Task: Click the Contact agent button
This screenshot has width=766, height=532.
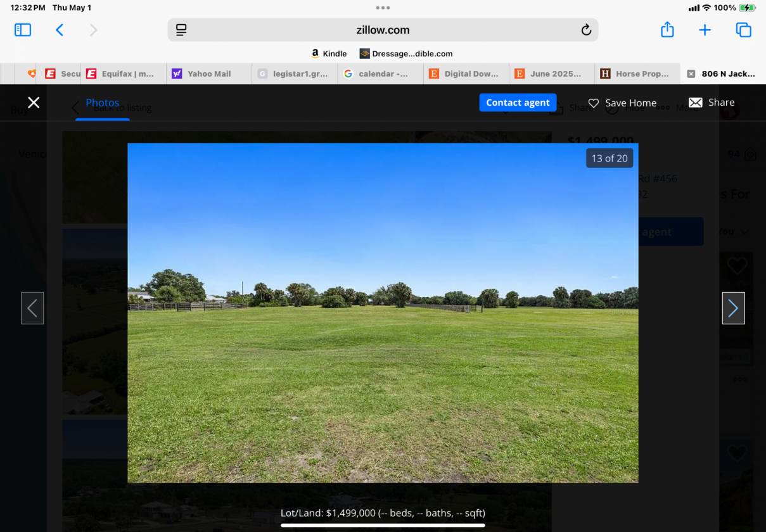Action: coord(518,103)
